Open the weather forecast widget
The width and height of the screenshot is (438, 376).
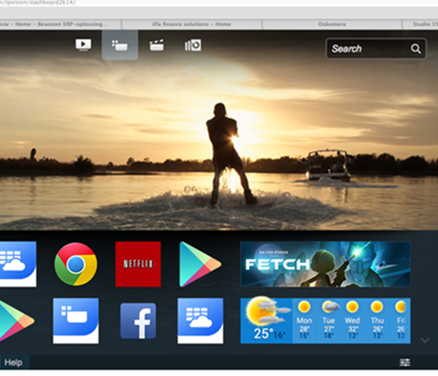pyautogui.click(x=325, y=321)
